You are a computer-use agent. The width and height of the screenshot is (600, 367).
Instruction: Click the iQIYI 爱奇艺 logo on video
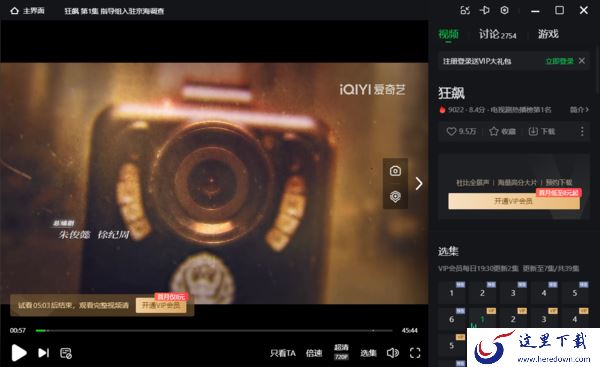(x=372, y=90)
